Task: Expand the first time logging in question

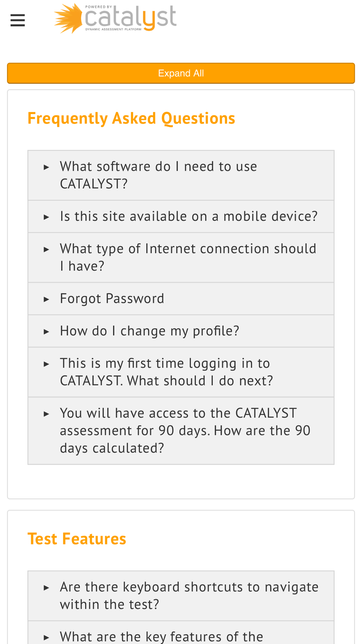Action: 181,372
